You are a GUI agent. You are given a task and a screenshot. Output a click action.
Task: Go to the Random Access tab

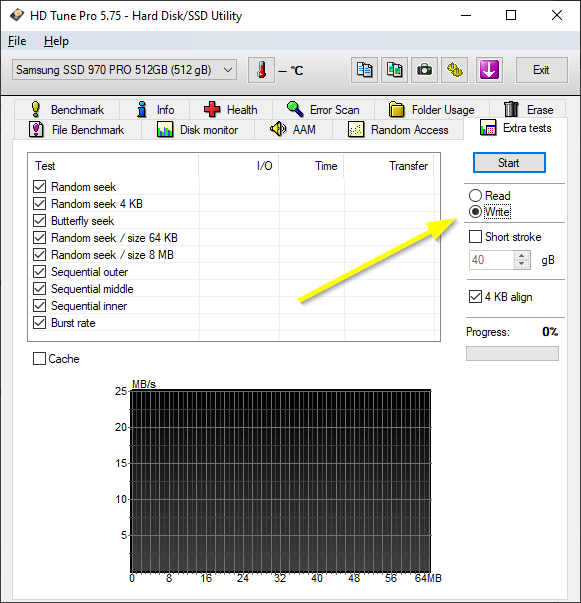click(398, 130)
